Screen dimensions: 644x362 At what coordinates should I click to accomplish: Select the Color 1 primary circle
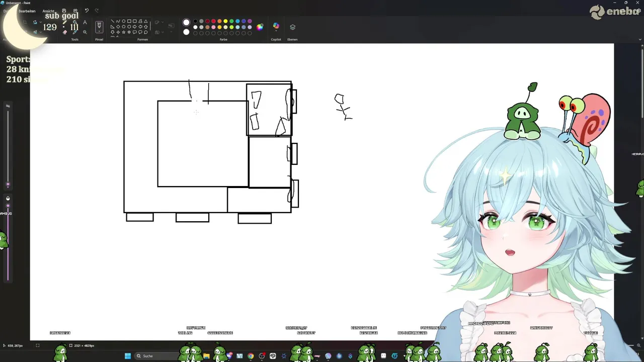click(x=186, y=22)
